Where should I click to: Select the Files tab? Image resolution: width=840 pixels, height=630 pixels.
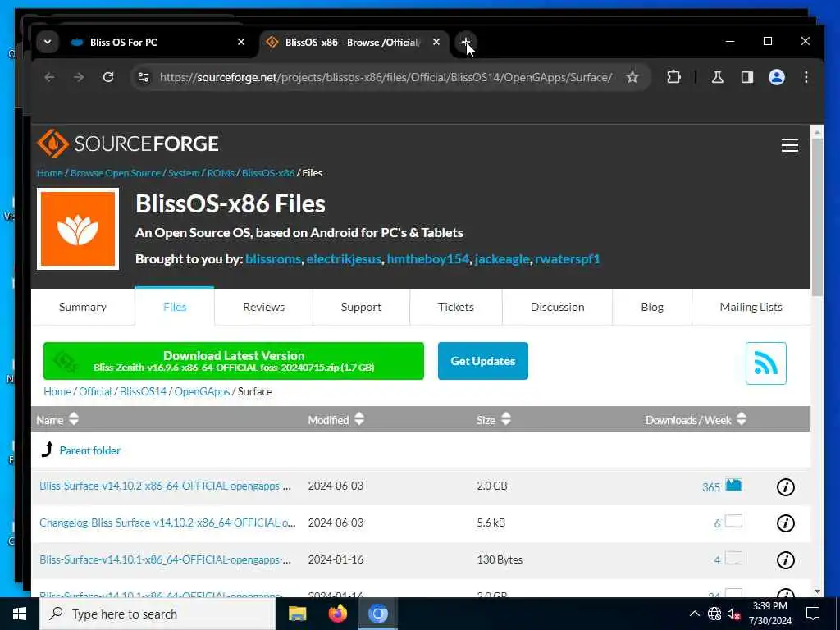point(175,307)
